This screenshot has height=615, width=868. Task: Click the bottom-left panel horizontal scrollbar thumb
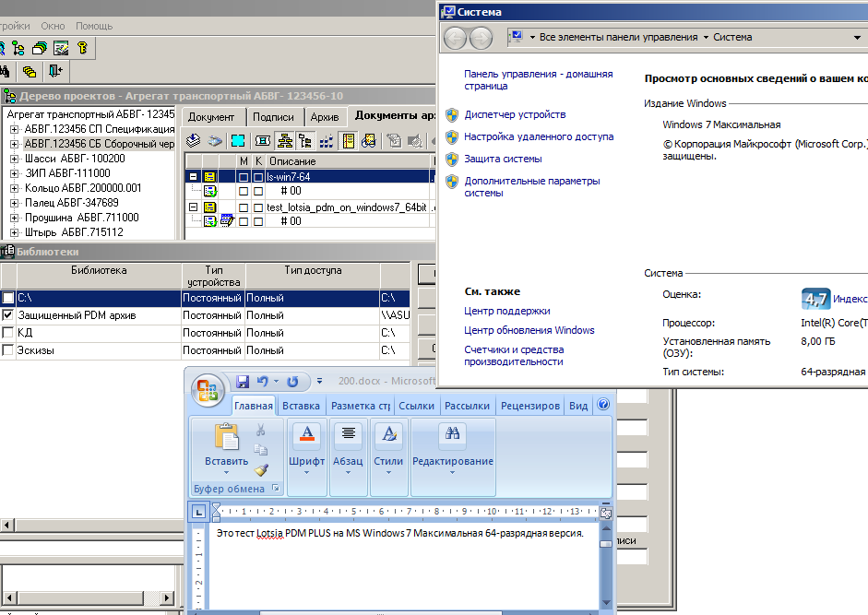(79, 597)
